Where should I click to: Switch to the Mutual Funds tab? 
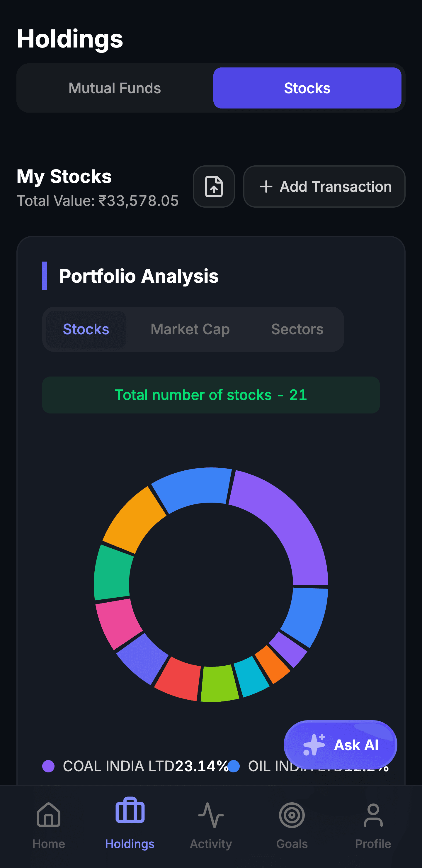coord(115,88)
